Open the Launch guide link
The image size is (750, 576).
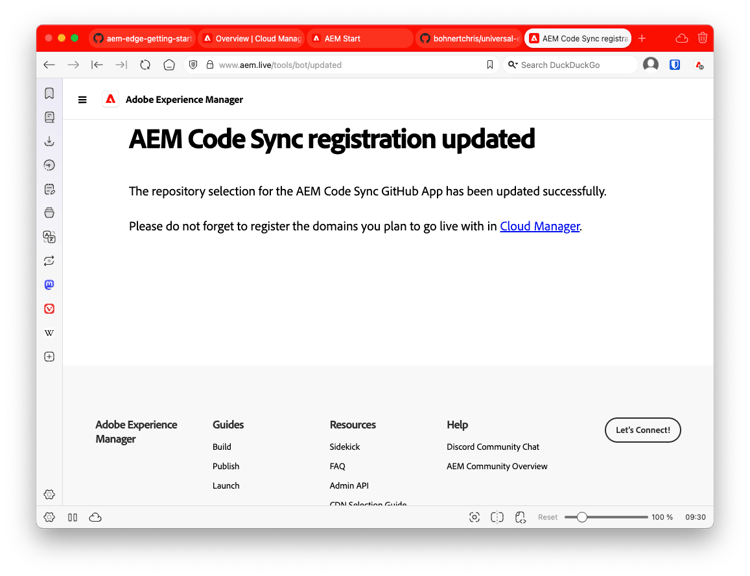[226, 485]
